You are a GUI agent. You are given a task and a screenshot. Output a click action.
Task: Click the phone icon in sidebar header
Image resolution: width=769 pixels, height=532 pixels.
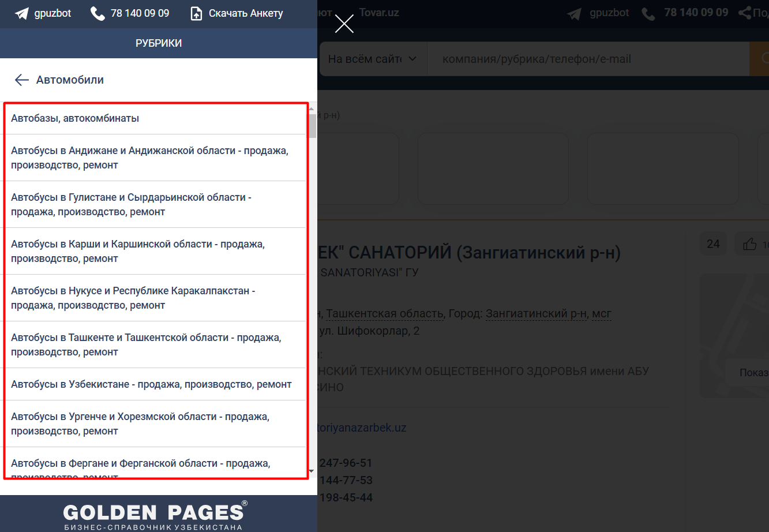coord(97,13)
